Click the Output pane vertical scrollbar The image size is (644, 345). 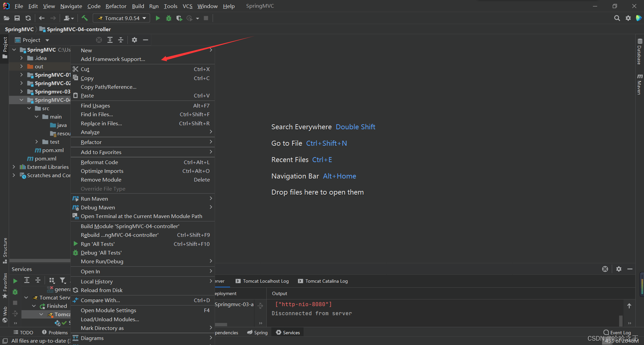coord(621,320)
